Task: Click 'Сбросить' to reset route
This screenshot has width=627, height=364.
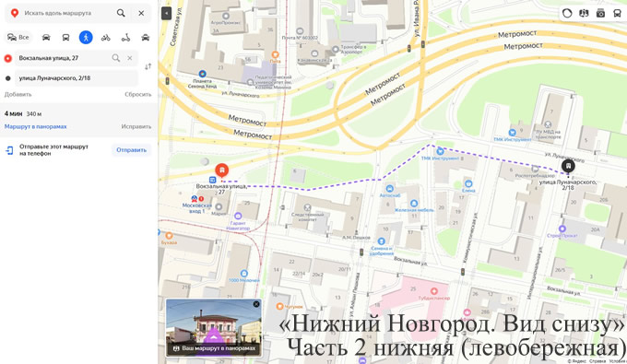Action: (138, 94)
